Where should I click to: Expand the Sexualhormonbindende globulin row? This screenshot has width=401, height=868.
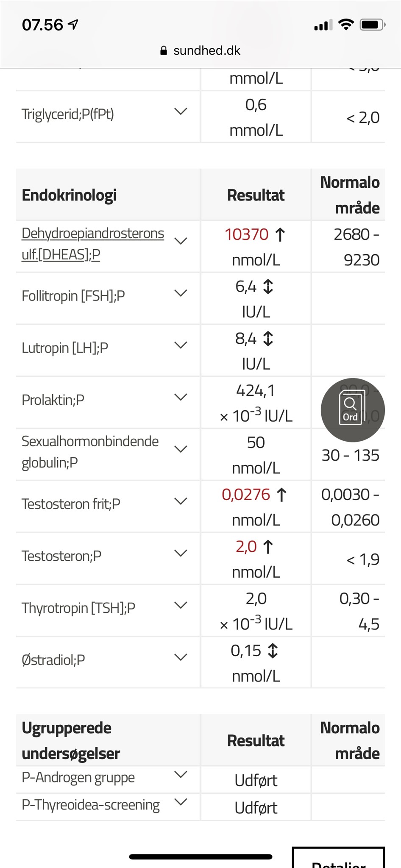(181, 449)
